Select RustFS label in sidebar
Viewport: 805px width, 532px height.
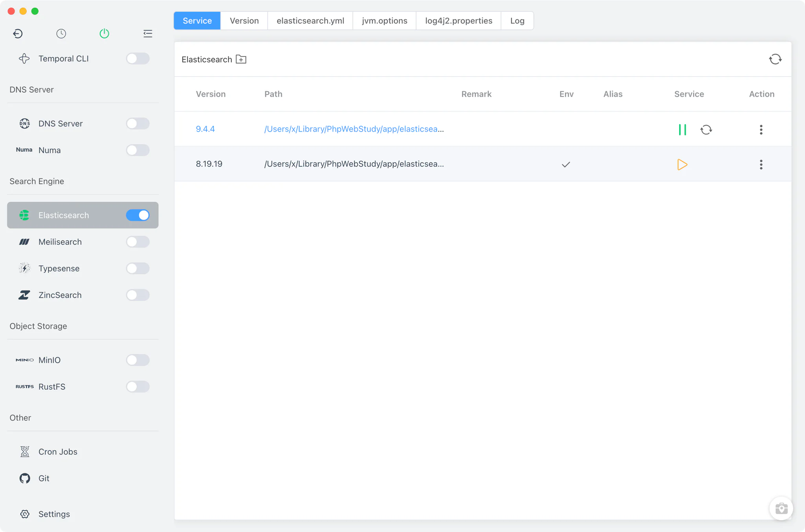pos(52,387)
